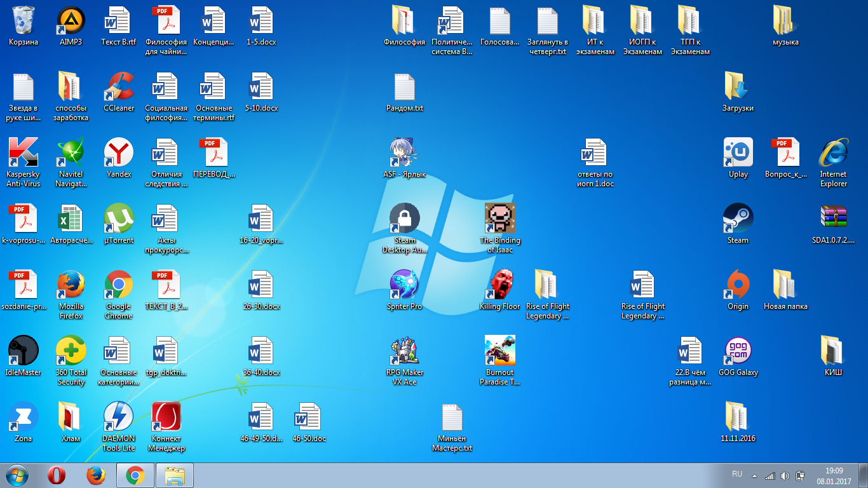Select the GOG Galaxy desktop shortcut

(x=738, y=351)
